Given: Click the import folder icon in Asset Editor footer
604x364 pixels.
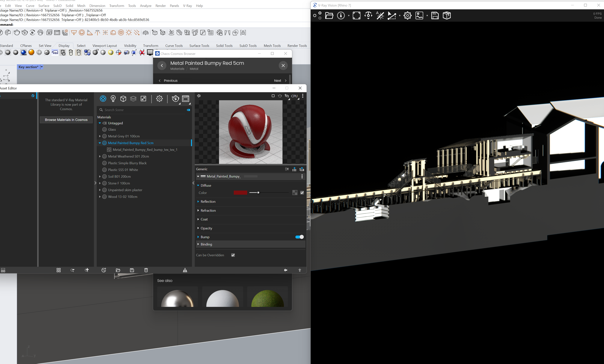Looking at the screenshot, I should pos(118,270).
